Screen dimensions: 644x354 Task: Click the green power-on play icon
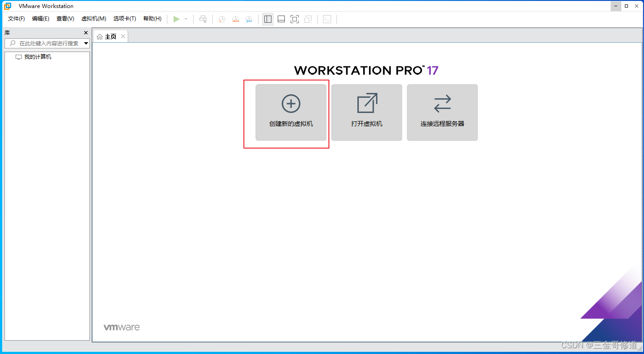coord(177,19)
